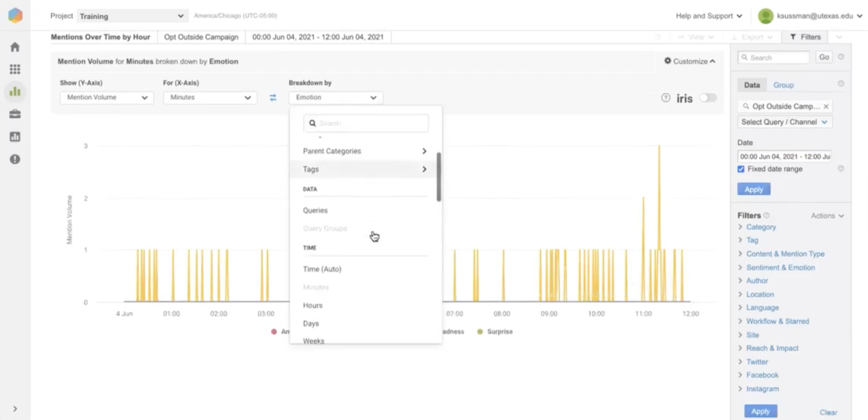Image resolution: width=868 pixels, height=420 pixels.
Task: Toggle the iris switch
Action: pos(707,98)
